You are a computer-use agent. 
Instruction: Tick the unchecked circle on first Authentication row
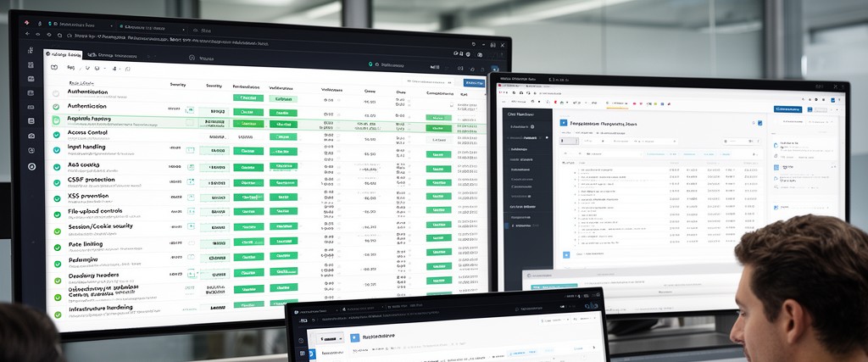coord(55,93)
